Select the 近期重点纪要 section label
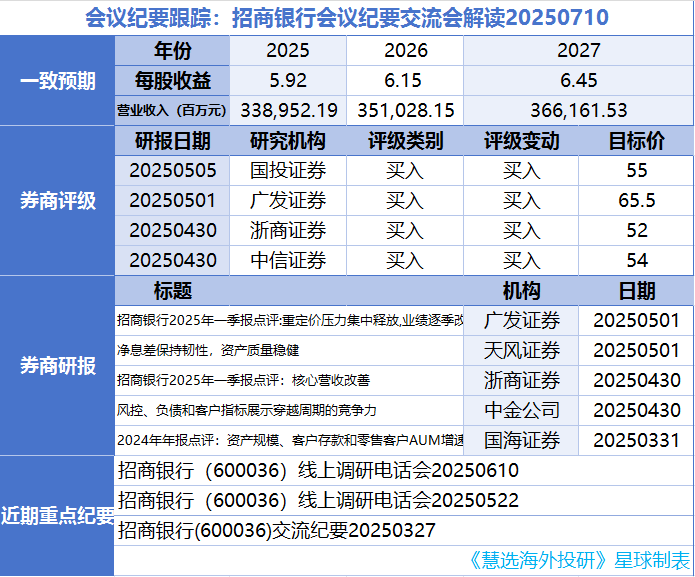Image resolution: width=695 pixels, height=577 pixels. [x=57, y=515]
